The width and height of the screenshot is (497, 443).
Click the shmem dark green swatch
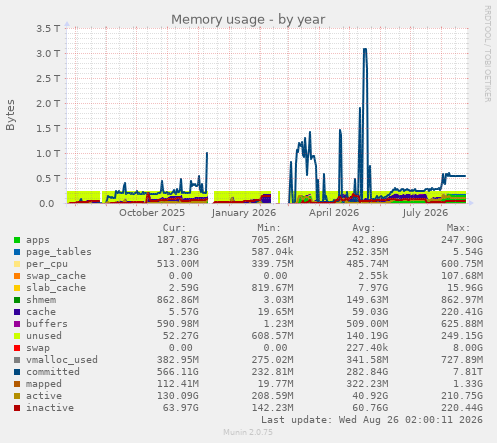(17, 300)
